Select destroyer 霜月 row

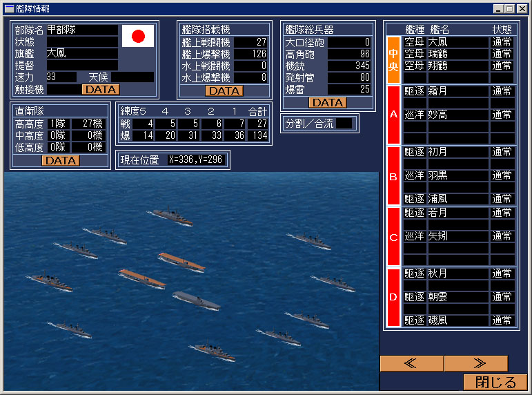coord(459,91)
